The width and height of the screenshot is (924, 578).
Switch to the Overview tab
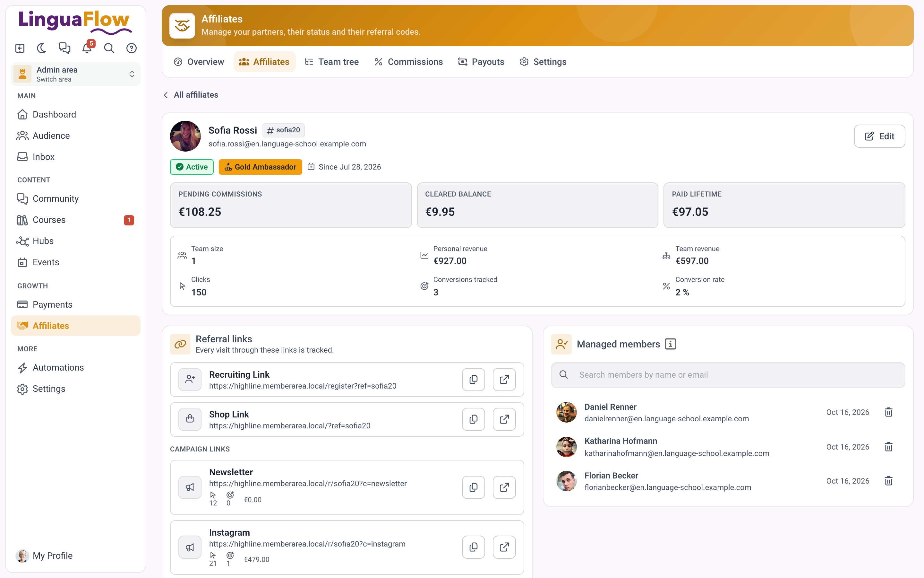pos(199,62)
